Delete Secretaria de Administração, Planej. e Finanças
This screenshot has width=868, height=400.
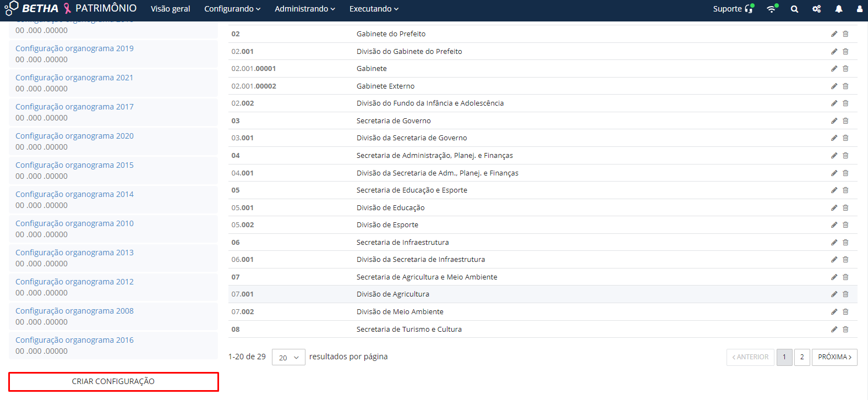[x=845, y=156]
